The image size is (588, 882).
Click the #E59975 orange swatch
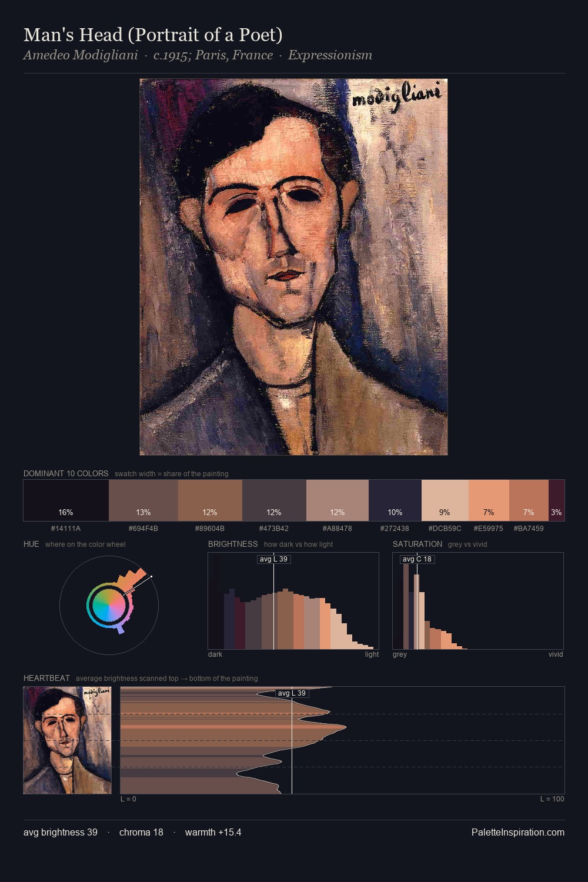tap(489, 500)
